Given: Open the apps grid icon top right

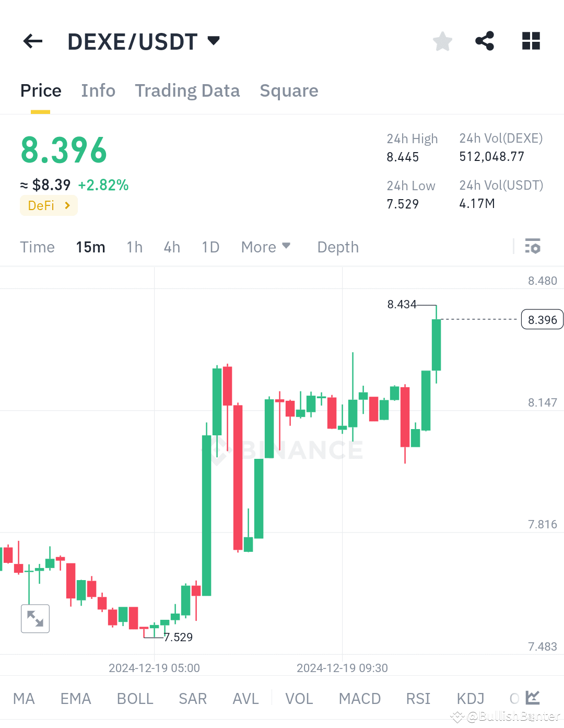Looking at the screenshot, I should click(531, 41).
